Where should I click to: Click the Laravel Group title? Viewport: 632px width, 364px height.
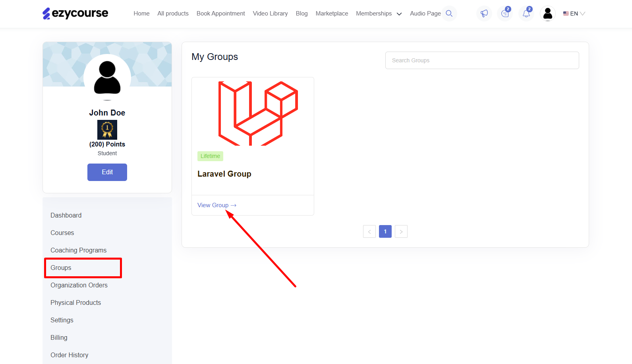pyautogui.click(x=224, y=174)
